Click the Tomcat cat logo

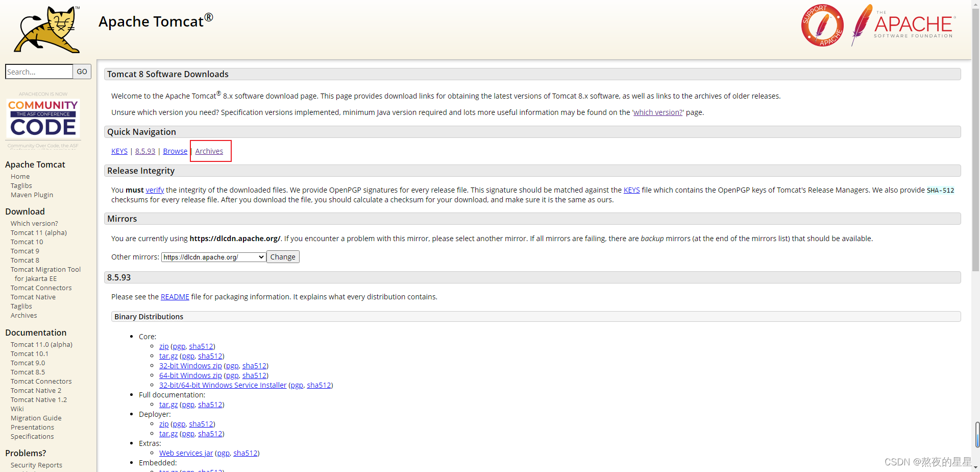pyautogui.click(x=47, y=30)
